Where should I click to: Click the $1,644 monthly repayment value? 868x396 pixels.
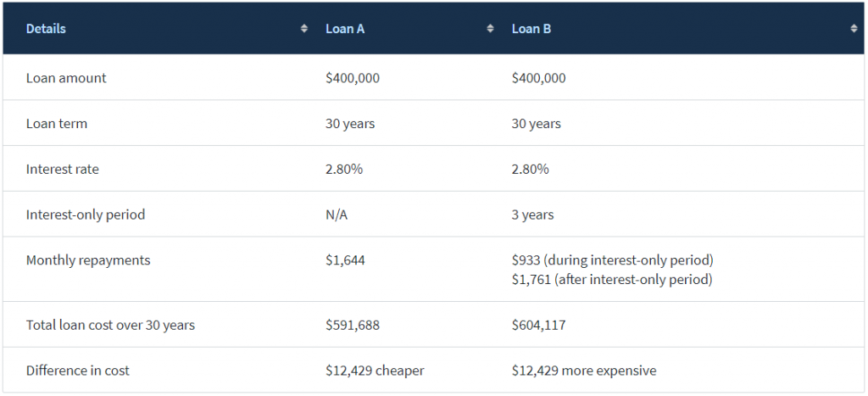[x=345, y=260]
